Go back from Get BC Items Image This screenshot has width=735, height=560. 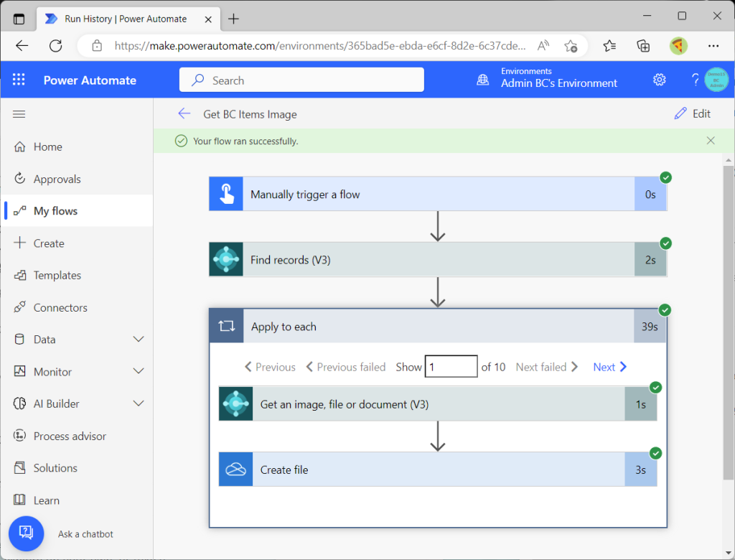[184, 113]
